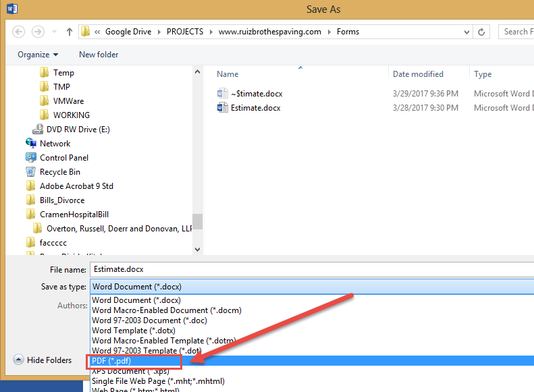Choose PDF (*.pdf) from type list

pyautogui.click(x=113, y=362)
